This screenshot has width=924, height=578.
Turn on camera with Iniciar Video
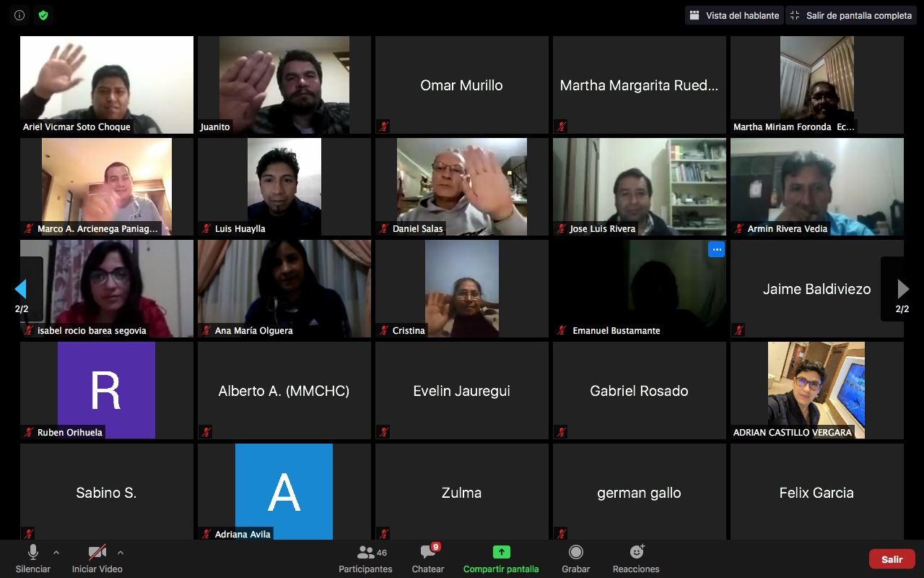coord(97,553)
